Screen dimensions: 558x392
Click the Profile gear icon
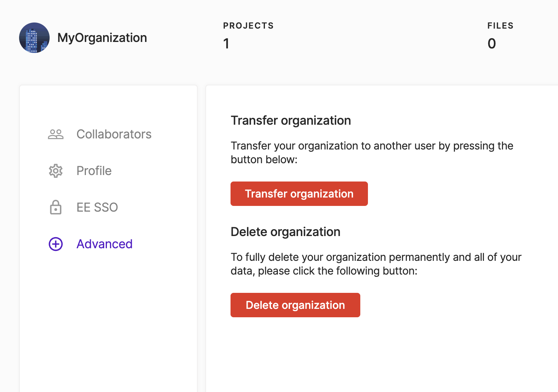[56, 171]
